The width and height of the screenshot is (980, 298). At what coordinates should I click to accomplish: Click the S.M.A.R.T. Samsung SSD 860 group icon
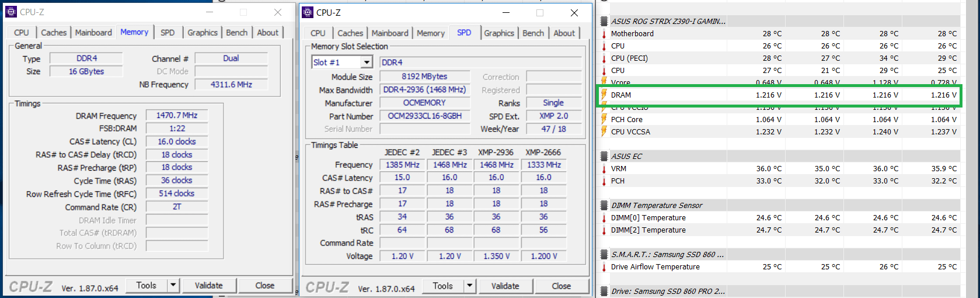tap(605, 255)
